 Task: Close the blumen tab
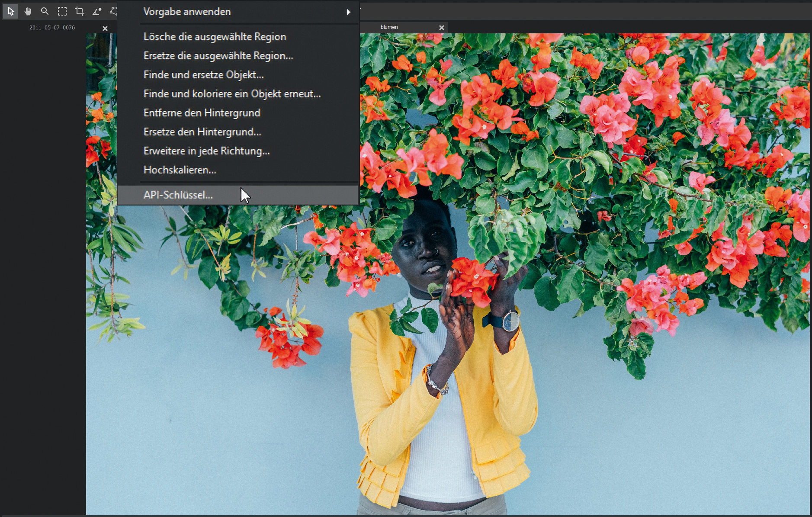point(441,28)
